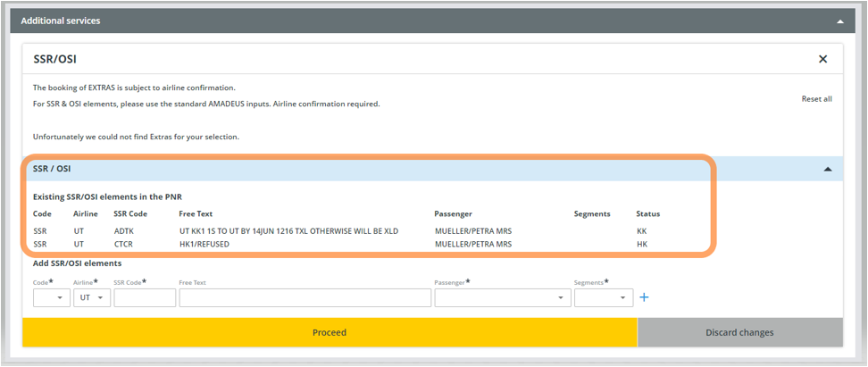This screenshot has width=868, height=367.
Task: Collapse the SSR / OSI section arrow
Action: pos(828,169)
